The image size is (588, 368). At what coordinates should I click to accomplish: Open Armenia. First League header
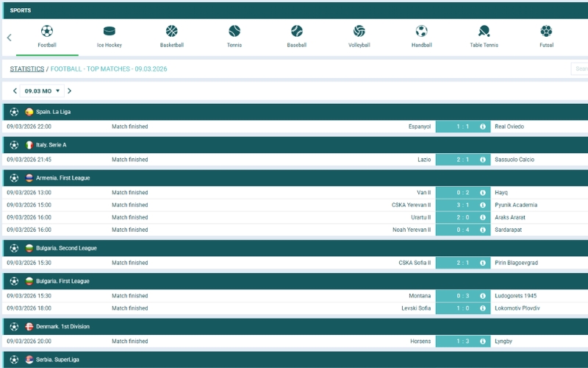(x=295, y=178)
